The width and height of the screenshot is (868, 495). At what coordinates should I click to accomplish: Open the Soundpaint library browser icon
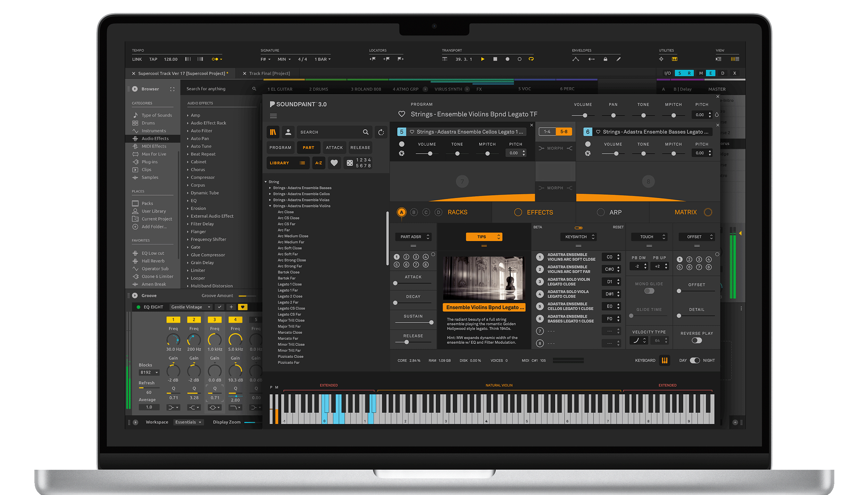click(273, 132)
